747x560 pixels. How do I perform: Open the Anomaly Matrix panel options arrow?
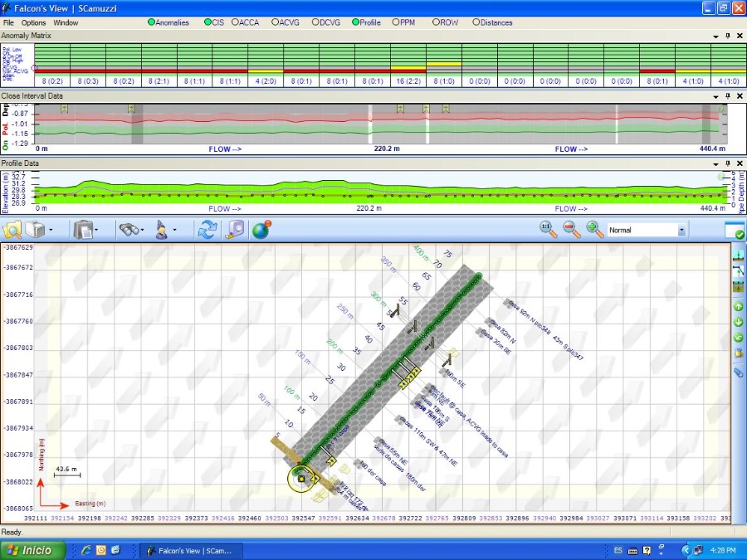click(x=715, y=37)
